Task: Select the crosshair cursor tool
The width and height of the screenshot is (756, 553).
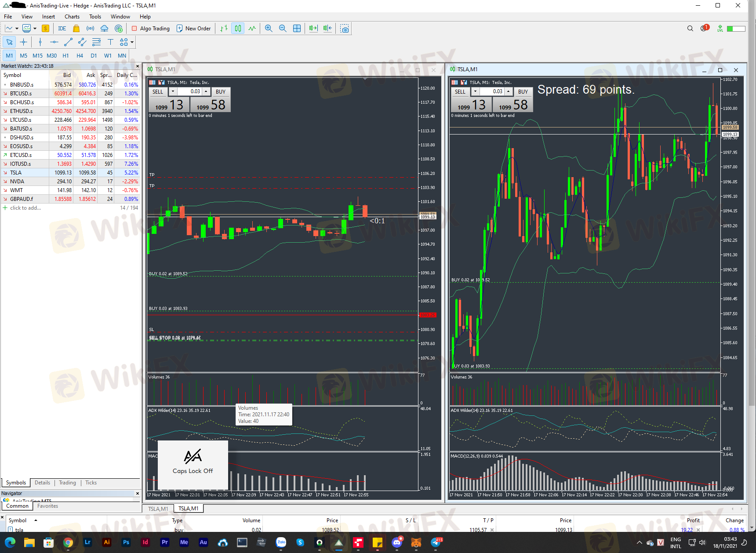Action: pyautogui.click(x=24, y=42)
